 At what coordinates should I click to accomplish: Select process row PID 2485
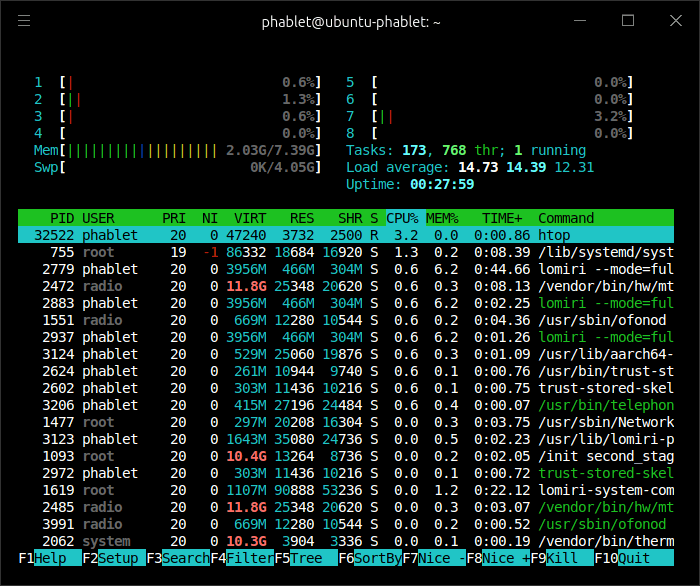(x=346, y=507)
